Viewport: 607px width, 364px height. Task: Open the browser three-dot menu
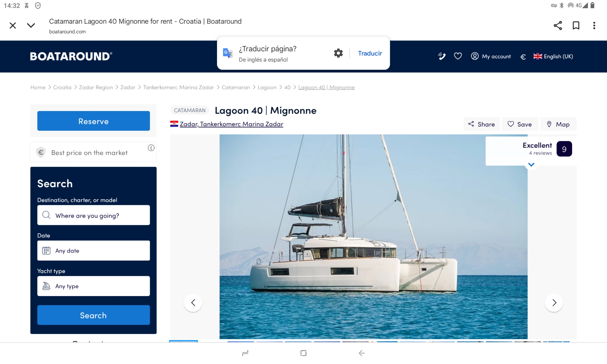[x=594, y=25]
